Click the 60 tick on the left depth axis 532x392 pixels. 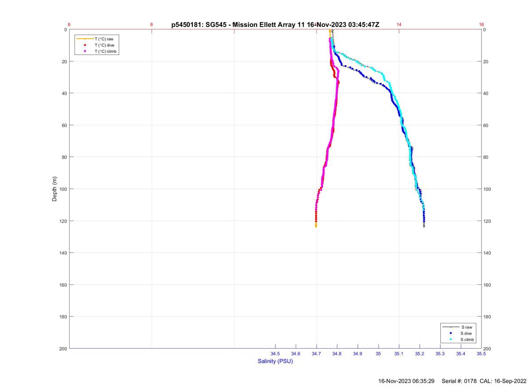[64, 125]
